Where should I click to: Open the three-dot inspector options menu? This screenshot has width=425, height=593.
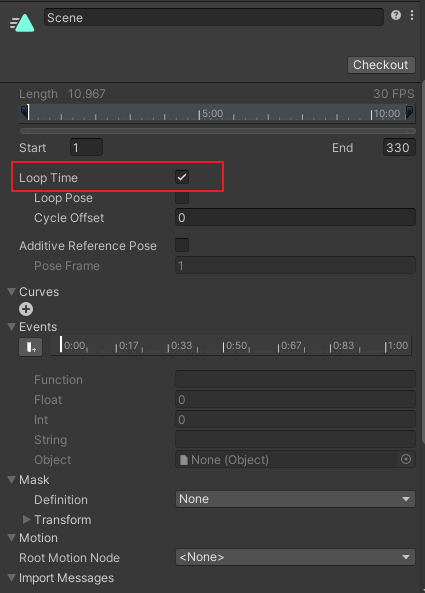tap(412, 15)
